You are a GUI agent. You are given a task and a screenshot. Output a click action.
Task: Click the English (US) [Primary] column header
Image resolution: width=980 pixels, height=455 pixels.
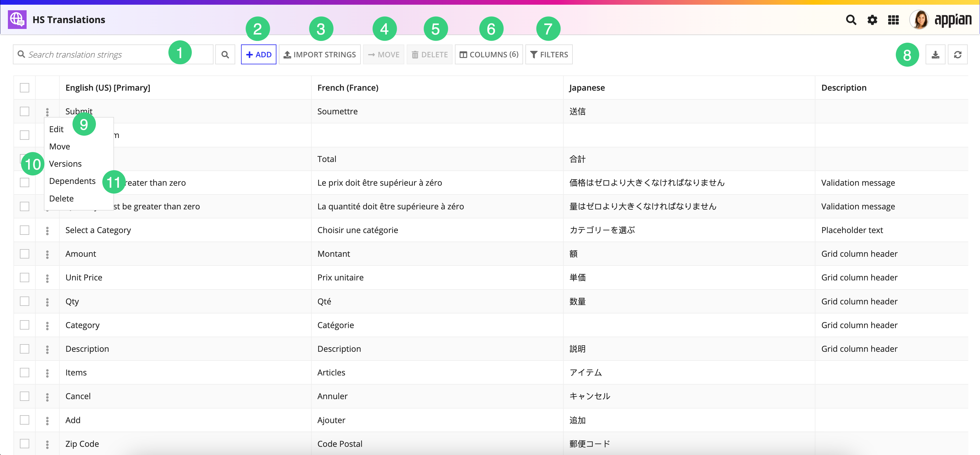[x=108, y=87]
